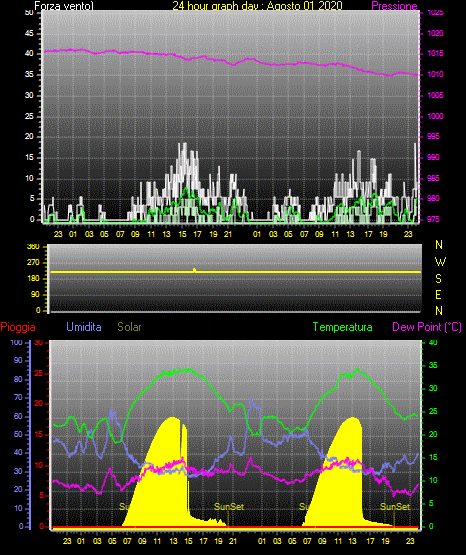Click blue "60" on the humidity axis
This screenshot has height=555, width=466.
[x=18, y=416]
